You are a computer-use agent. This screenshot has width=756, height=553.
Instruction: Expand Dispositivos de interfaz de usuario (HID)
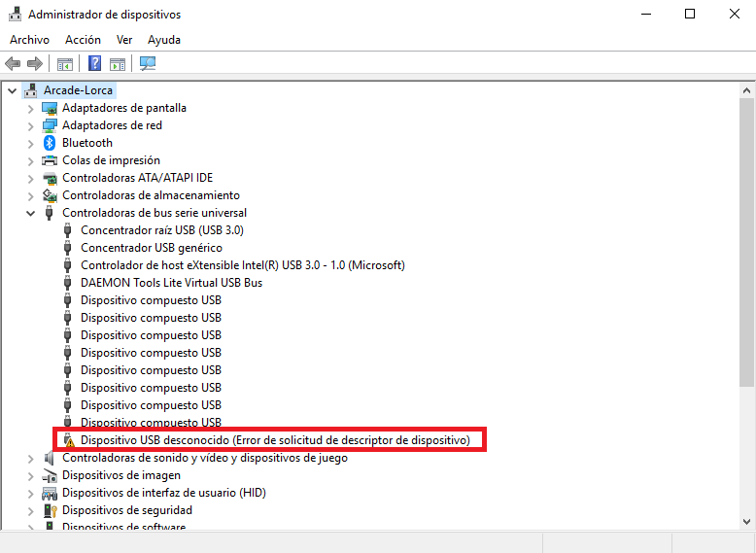coord(31,494)
